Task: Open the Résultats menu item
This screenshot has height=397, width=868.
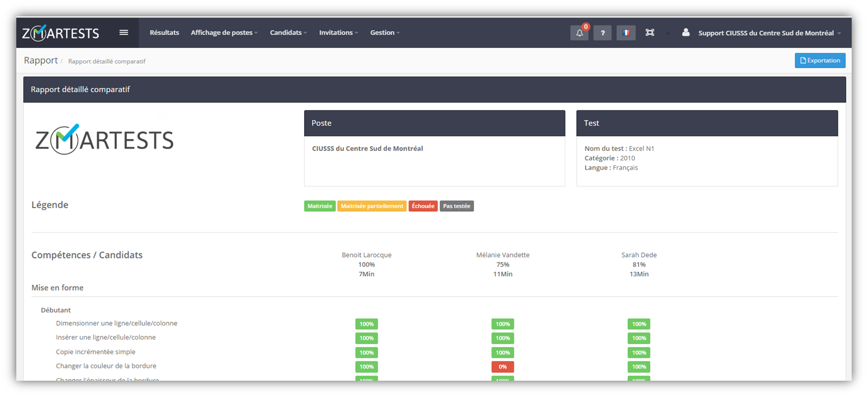Action: point(164,33)
